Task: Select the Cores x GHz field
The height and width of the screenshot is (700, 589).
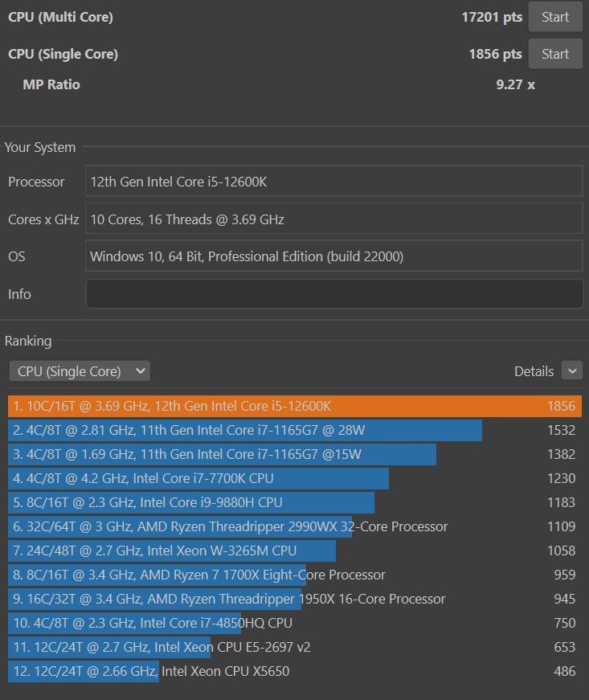Action: pos(333,219)
